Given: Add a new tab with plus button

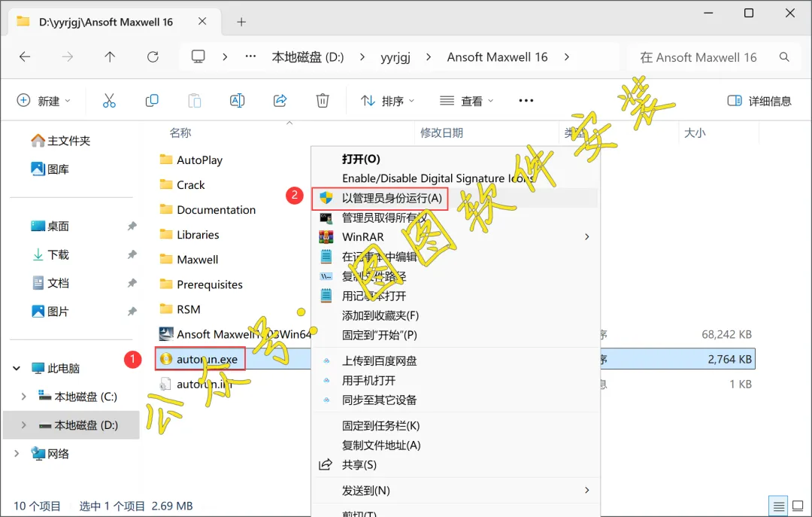Looking at the screenshot, I should (x=241, y=22).
